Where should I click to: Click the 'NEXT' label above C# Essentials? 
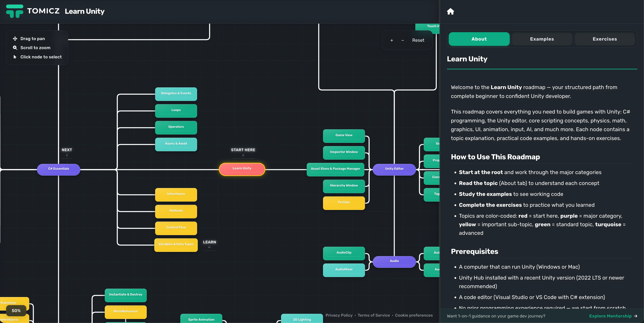tap(67, 150)
